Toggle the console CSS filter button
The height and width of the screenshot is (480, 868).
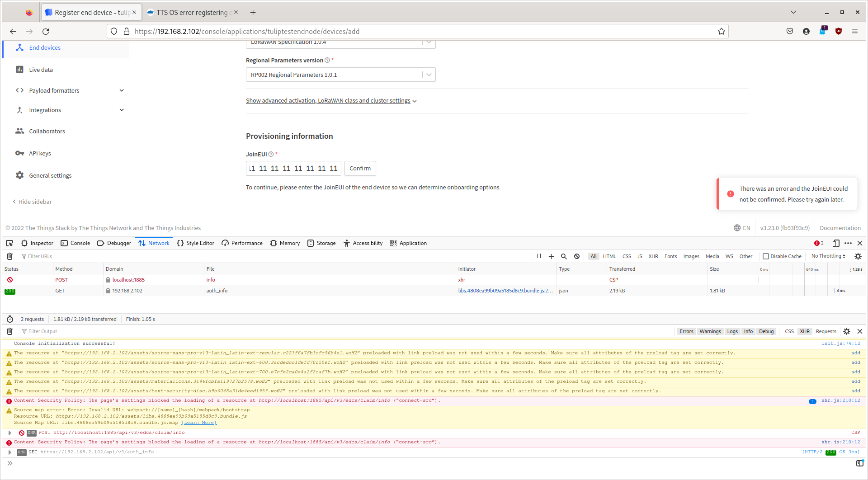point(789,331)
